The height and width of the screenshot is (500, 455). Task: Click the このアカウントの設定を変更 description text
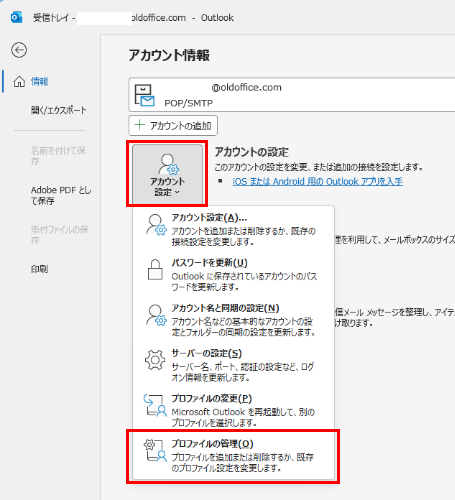[319, 167]
